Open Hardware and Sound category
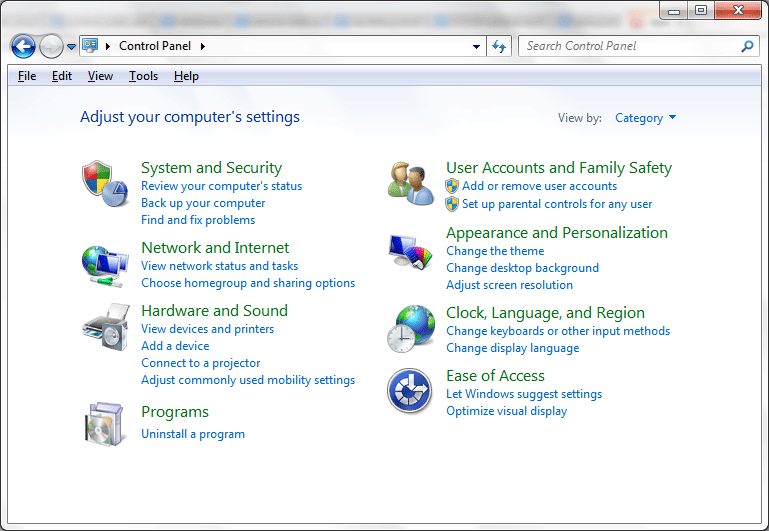The width and height of the screenshot is (769, 531). pyautogui.click(x=214, y=311)
